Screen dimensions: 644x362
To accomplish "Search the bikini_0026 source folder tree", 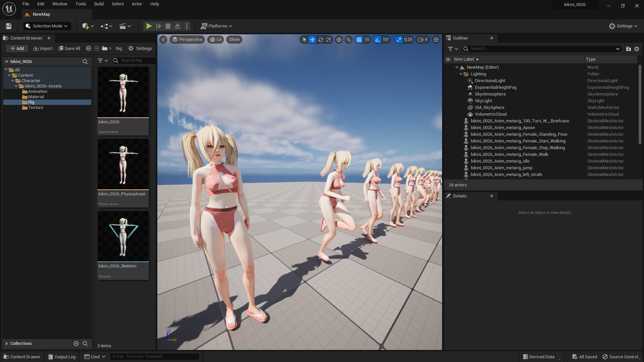I will coord(85,62).
